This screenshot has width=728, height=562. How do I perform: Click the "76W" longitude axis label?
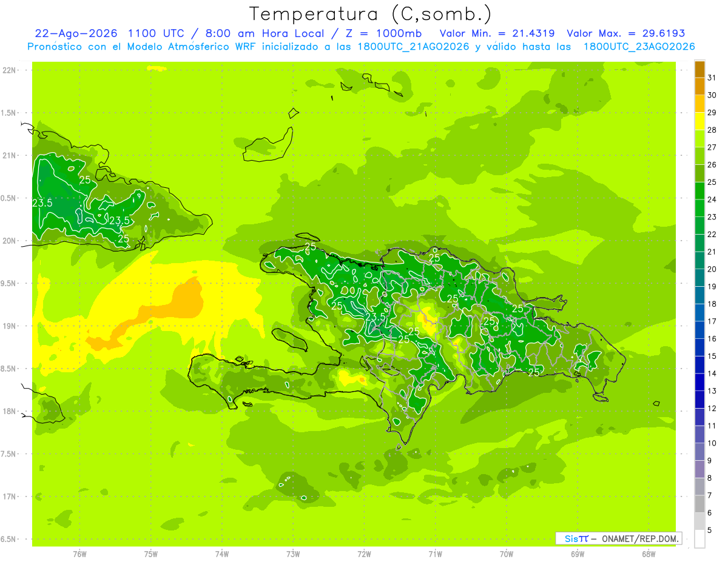point(79,554)
